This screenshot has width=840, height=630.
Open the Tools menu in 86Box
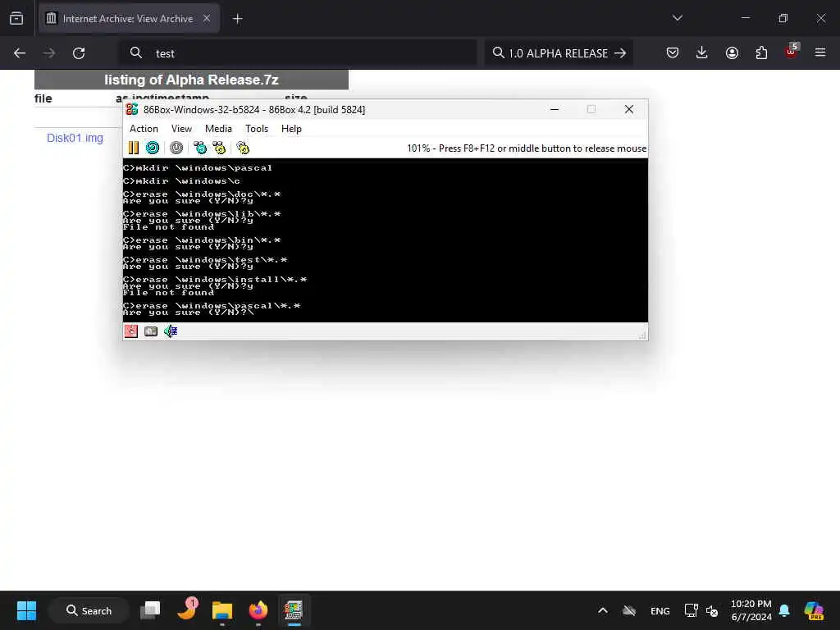(257, 129)
